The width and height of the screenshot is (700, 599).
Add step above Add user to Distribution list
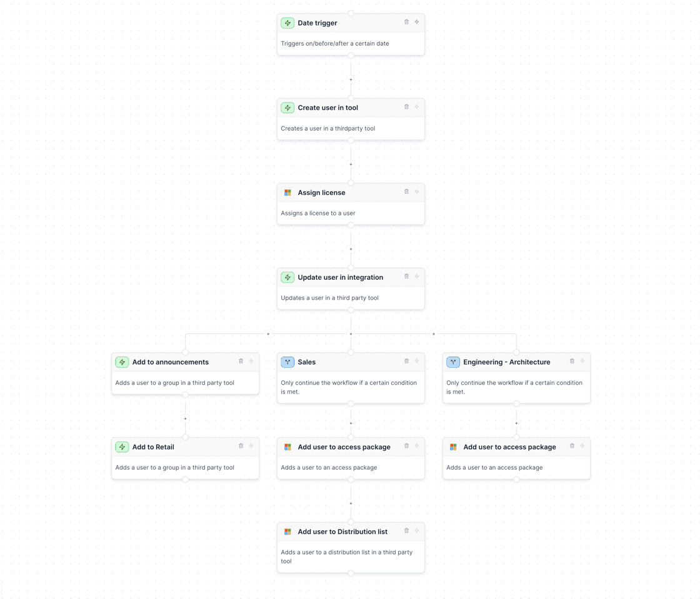tap(351, 503)
